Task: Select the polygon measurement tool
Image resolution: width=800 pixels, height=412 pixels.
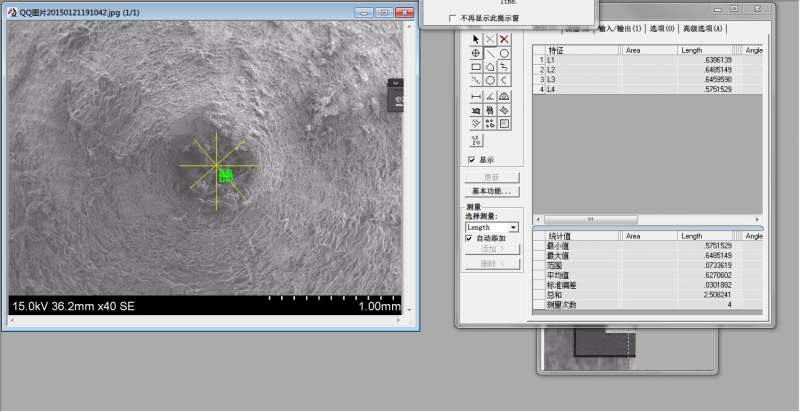Action: 490,67
